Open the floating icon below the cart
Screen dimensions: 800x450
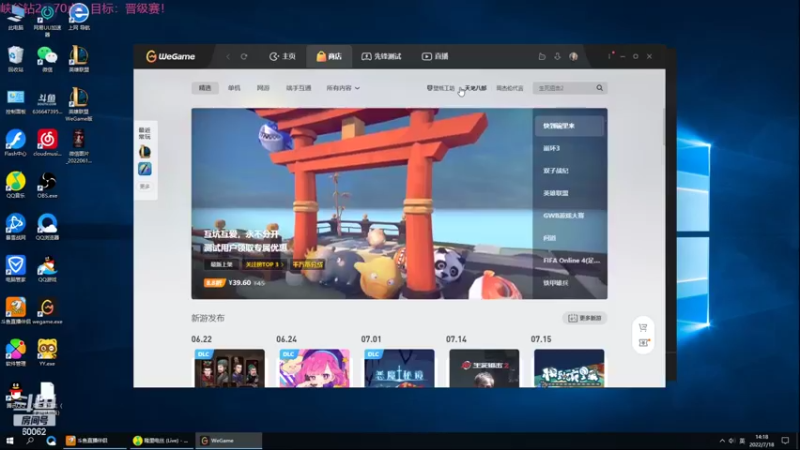(643, 343)
